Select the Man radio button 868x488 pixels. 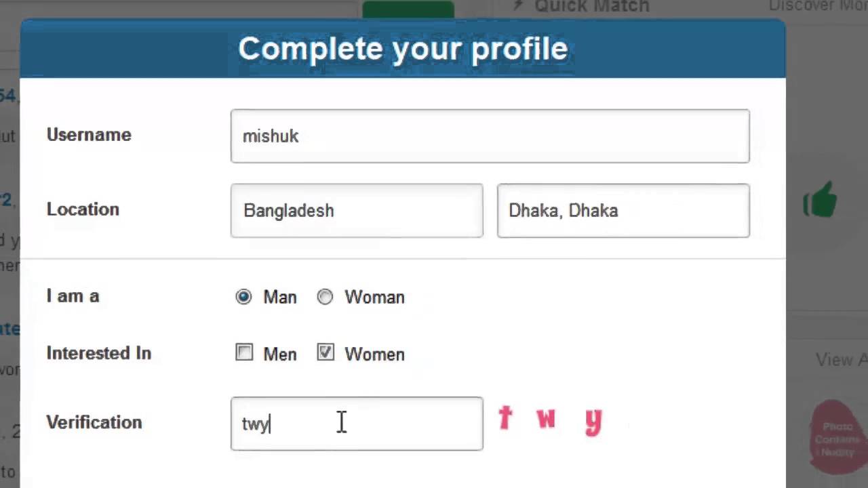click(x=243, y=297)
